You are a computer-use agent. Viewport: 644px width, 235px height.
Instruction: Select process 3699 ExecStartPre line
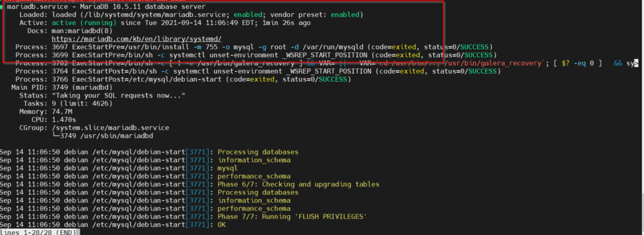(x=256, y=55)
